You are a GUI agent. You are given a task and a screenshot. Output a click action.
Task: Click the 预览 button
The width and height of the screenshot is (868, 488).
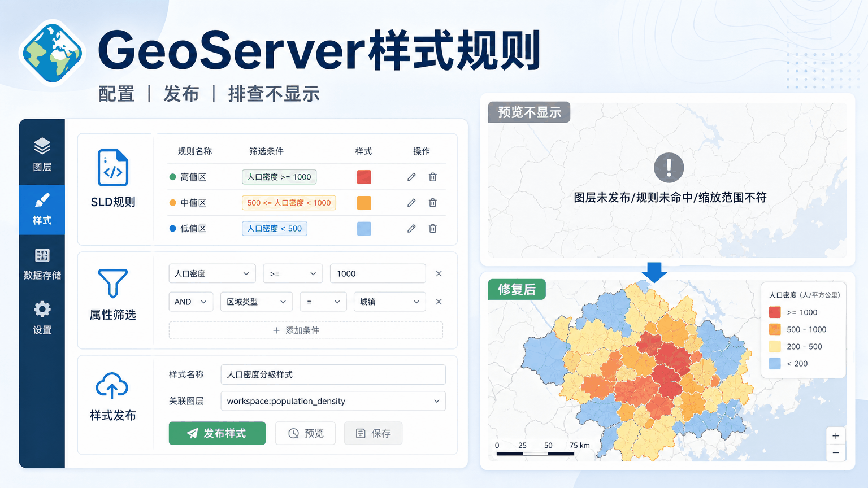pyautogui.click(x=305, y=433)
